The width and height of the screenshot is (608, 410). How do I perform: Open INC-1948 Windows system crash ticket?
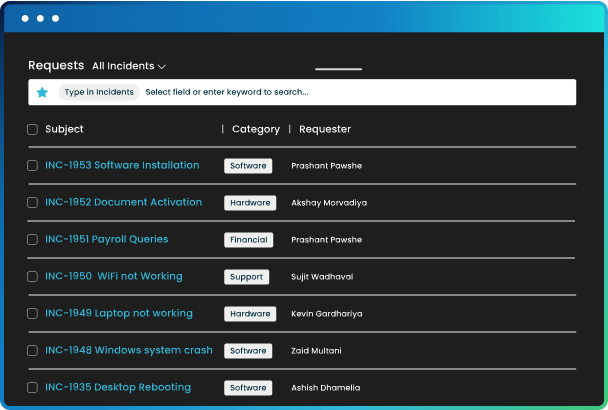click(129, 350)
